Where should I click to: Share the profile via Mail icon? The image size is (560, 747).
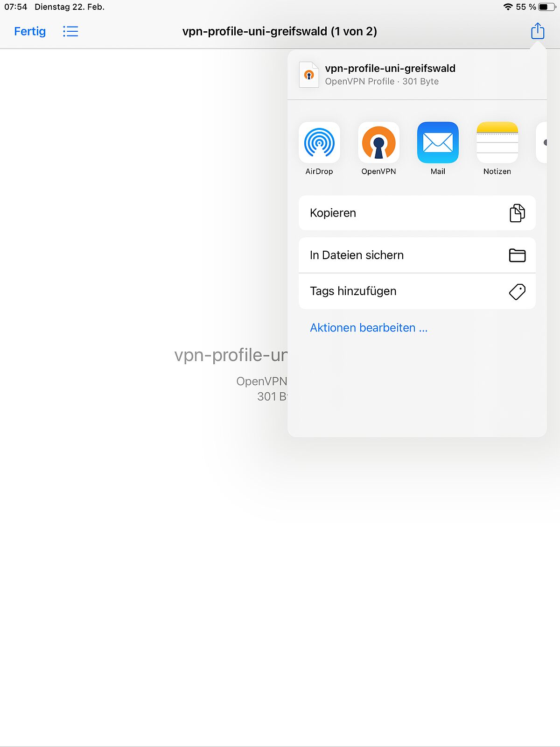pos(438,142)
